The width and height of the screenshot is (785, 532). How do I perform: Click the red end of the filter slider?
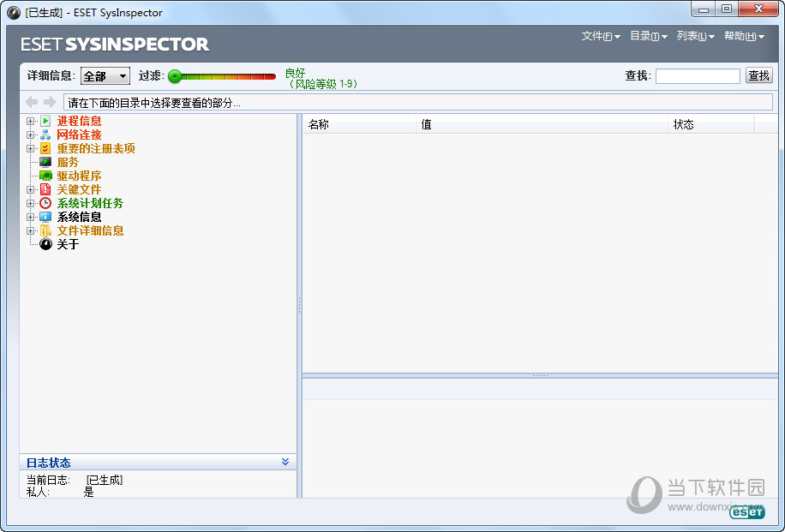269,76
